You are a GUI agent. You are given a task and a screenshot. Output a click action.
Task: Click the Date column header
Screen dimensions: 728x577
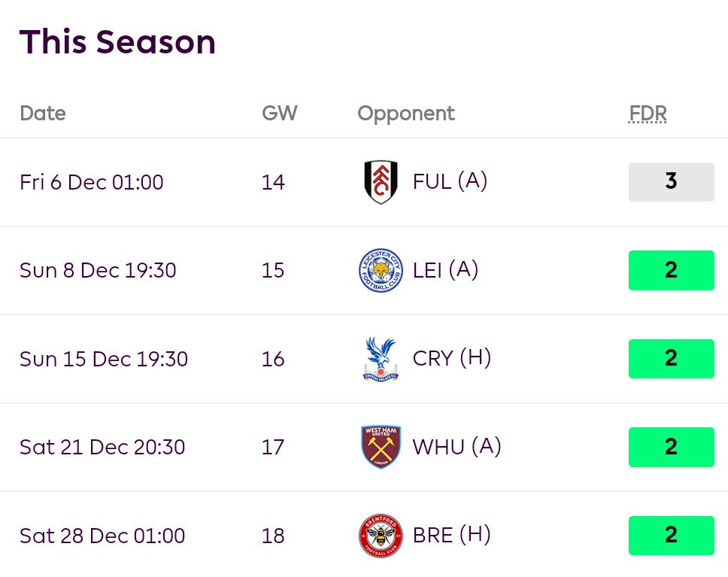[43, 114]
